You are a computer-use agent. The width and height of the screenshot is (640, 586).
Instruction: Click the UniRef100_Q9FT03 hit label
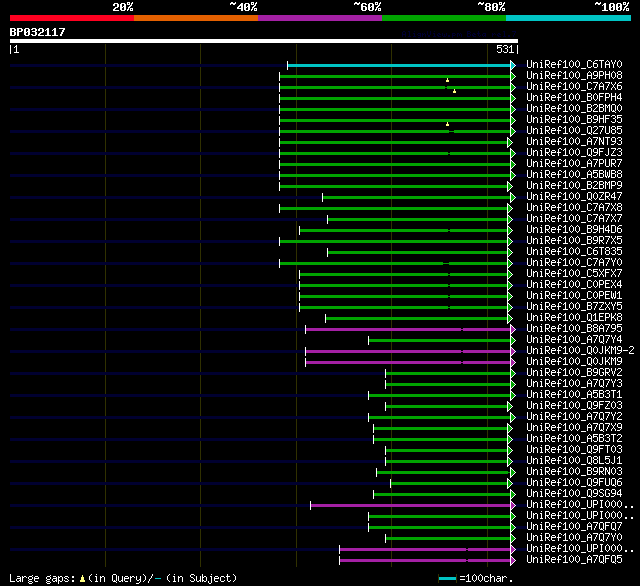[x=574, y=450]
